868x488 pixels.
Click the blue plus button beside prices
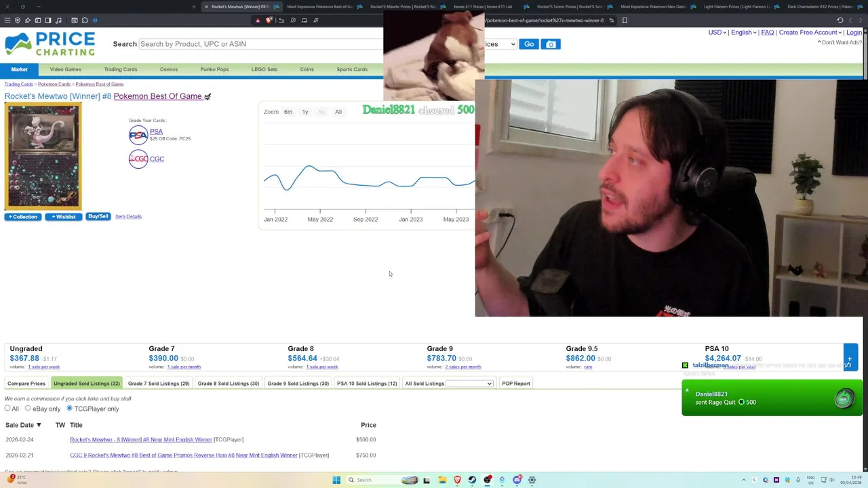850,357
